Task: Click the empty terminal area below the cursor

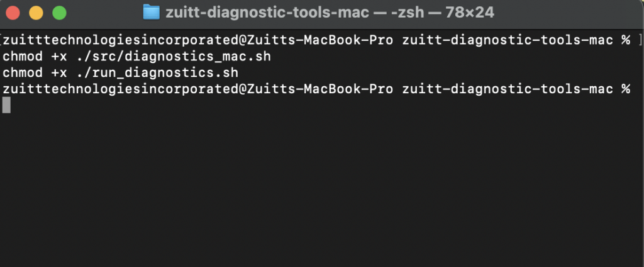Action: pyautogui.click(x=314, y=189)
